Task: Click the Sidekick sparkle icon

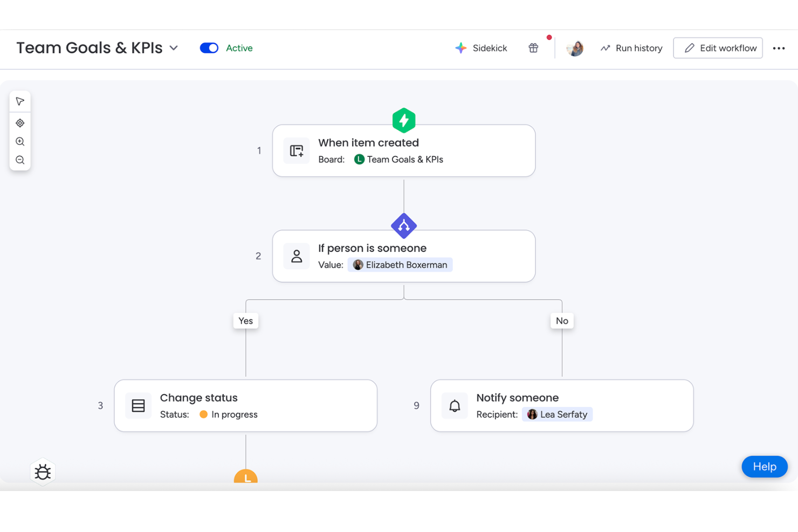Action: (x=460, y=48)
